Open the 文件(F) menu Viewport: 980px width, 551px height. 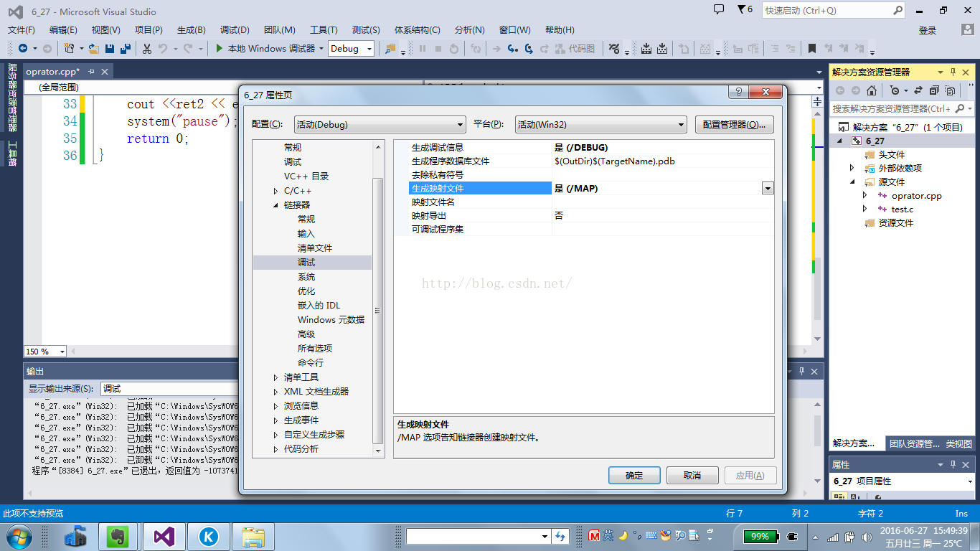[x=22, y=29]
